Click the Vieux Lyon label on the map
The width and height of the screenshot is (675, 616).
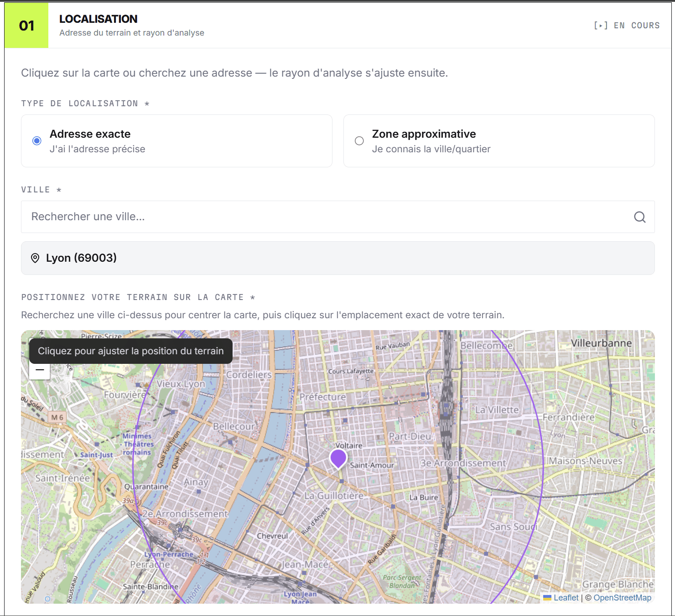181,384
